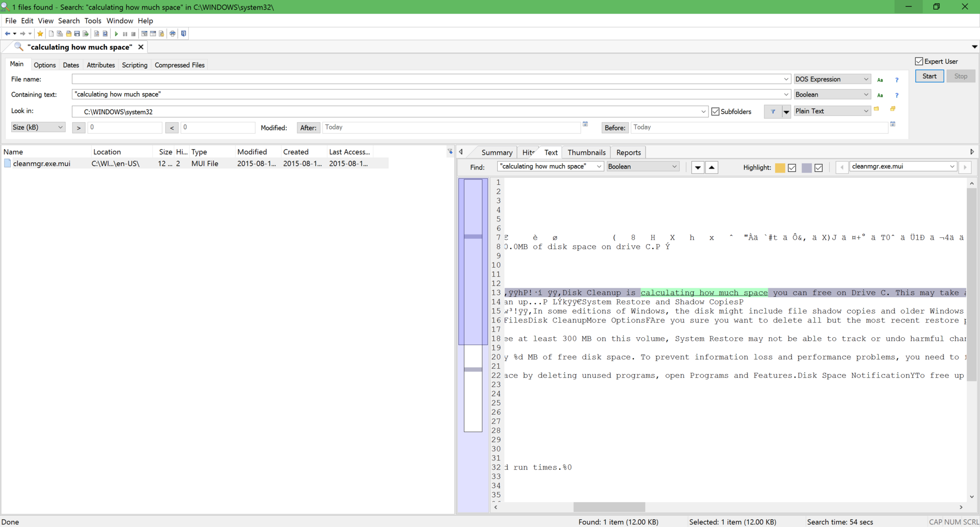
Task: Click the Before date toggle button
Action: (x=615, y=128)
